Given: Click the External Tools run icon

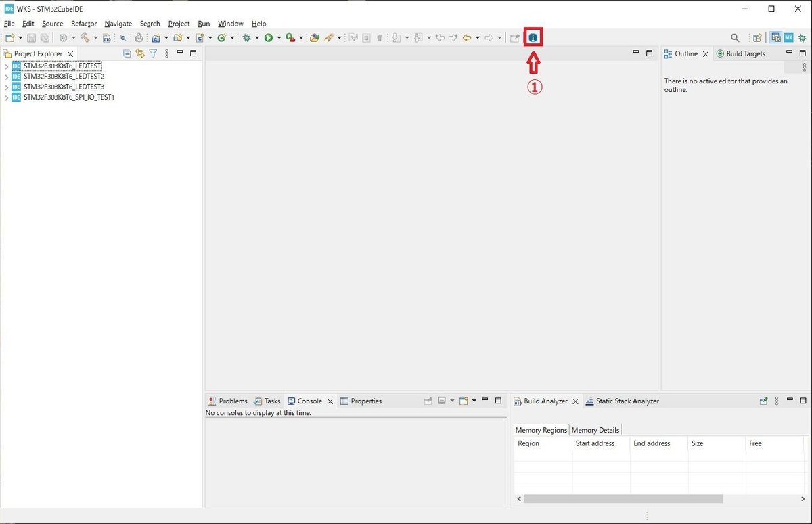Looking at the screenshot, I should pos(290,38).
